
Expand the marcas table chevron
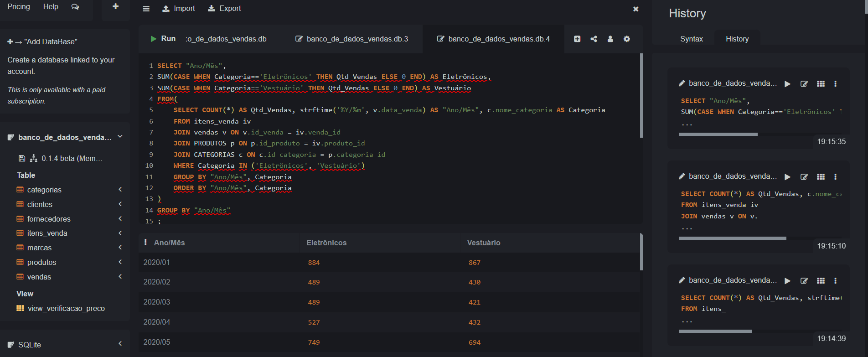[120, 248]
